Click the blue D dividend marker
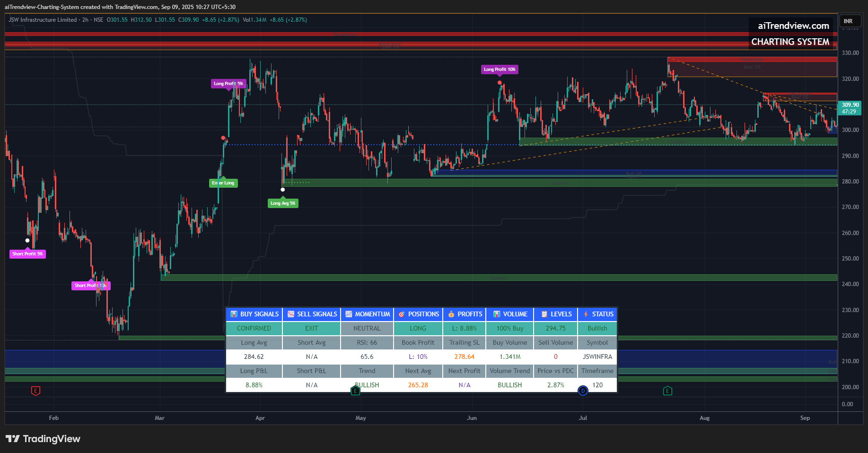Screen dimensions: 868x453 (x=583, y=391)
